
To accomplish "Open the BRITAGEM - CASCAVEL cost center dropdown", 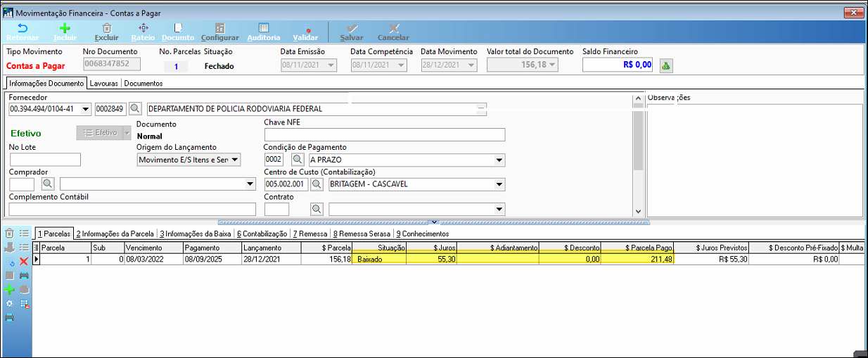I will click(499, 184).
